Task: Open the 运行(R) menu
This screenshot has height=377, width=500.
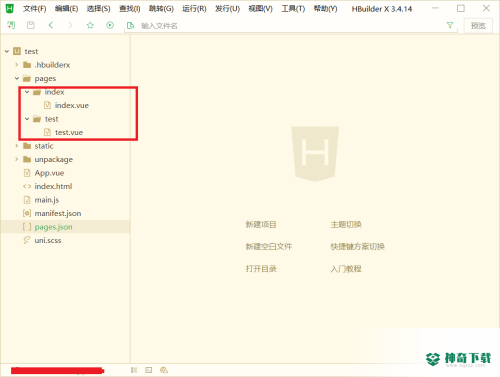Action: (x=194, y=9)
